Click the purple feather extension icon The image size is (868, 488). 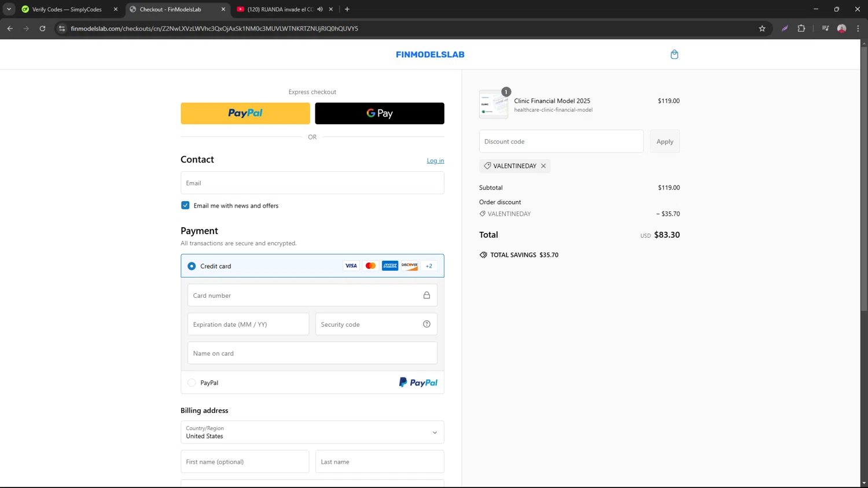coord(785,28)
